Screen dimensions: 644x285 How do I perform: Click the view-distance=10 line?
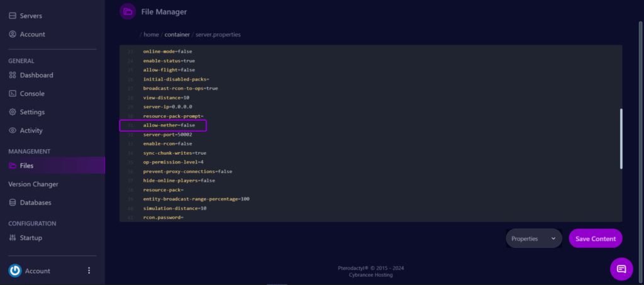tap(166, 98)
